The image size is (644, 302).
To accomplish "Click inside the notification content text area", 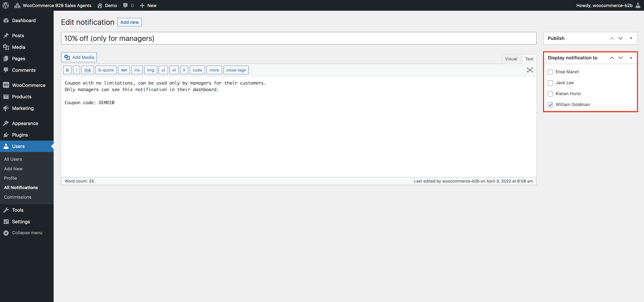I will pos(299,127).
